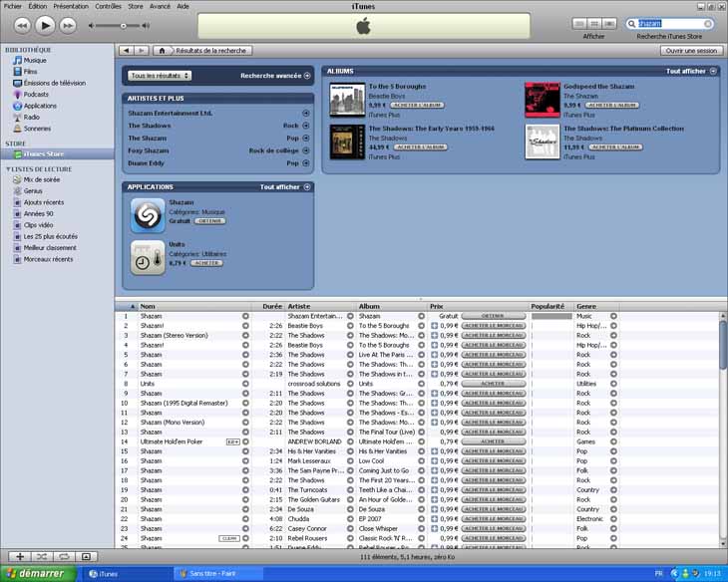Image resolution: width=728 pixels, height=582 pixels.
Task: Open Radio in the sidebar
Action: (32, 117)
